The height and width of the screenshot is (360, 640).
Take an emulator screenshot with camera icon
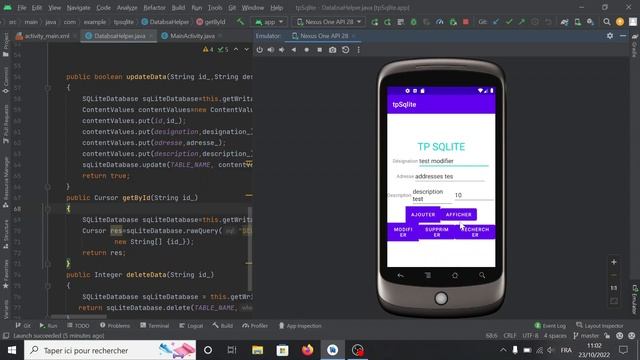coord(333,50)
